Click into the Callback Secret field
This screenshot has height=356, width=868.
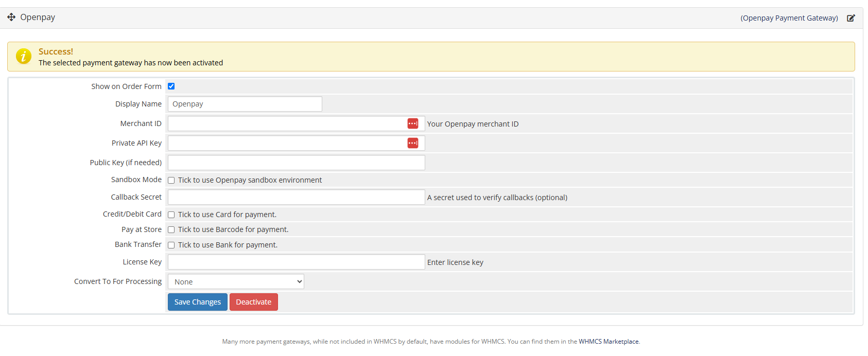click(x=296, y=197)
